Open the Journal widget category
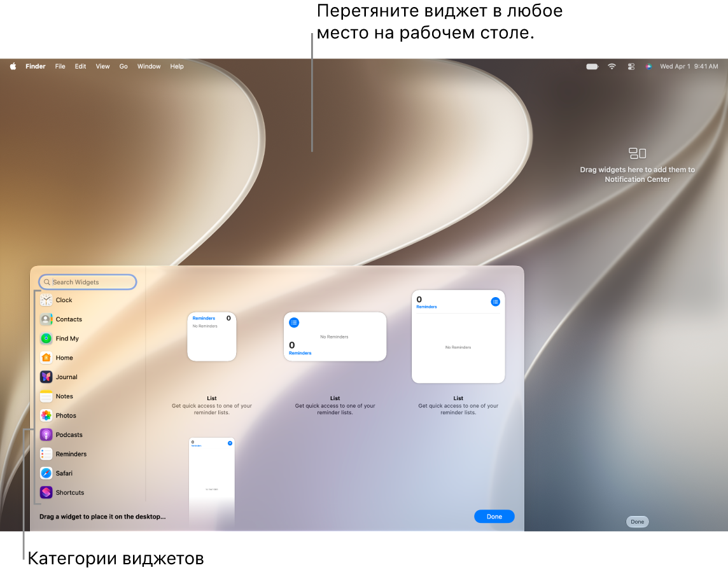 59,377
